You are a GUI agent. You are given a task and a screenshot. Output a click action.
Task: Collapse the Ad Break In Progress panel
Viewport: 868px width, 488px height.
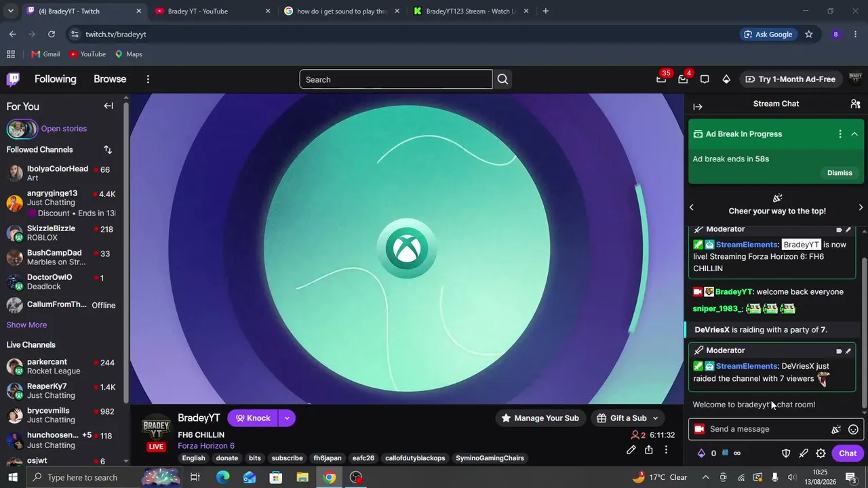[x=854, y=134]
